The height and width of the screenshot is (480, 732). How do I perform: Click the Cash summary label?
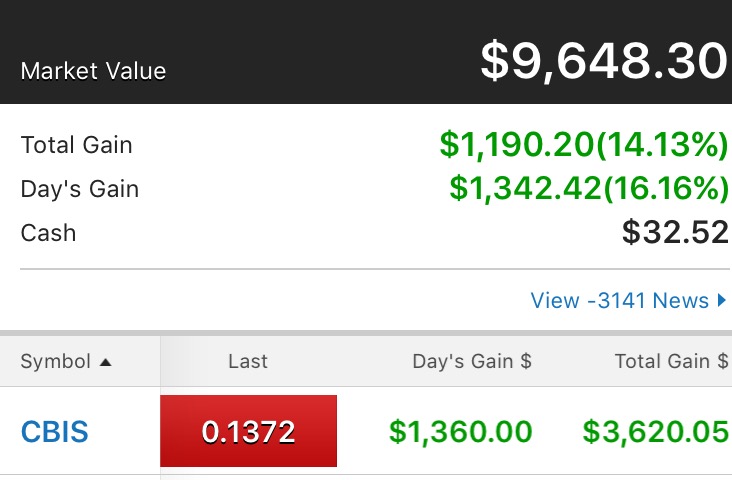point(48,233)
